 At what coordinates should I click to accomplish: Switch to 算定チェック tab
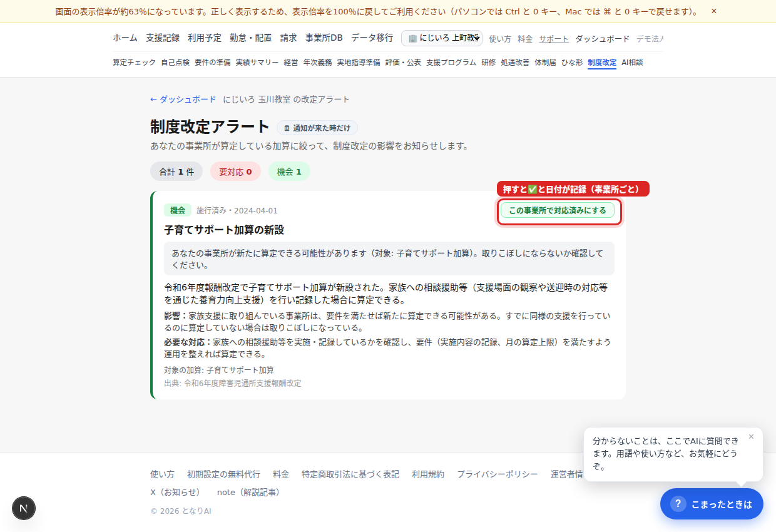(x=135, y=63)
